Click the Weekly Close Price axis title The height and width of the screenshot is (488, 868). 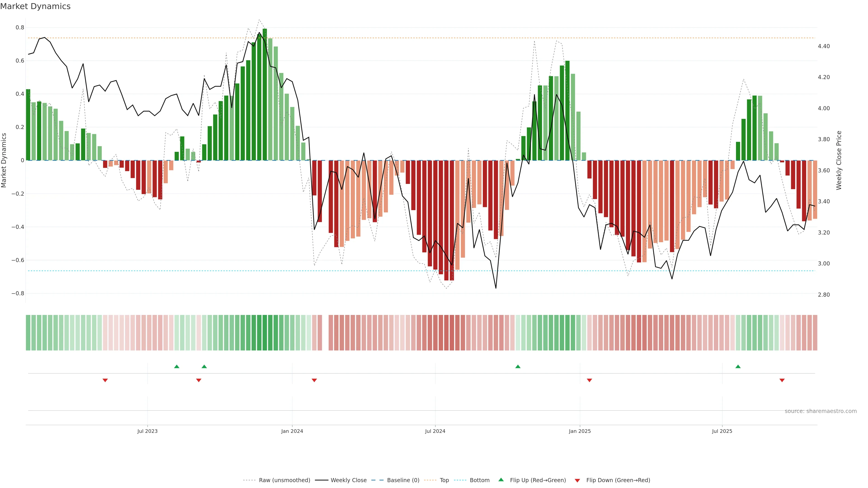[x=839, y=160]
